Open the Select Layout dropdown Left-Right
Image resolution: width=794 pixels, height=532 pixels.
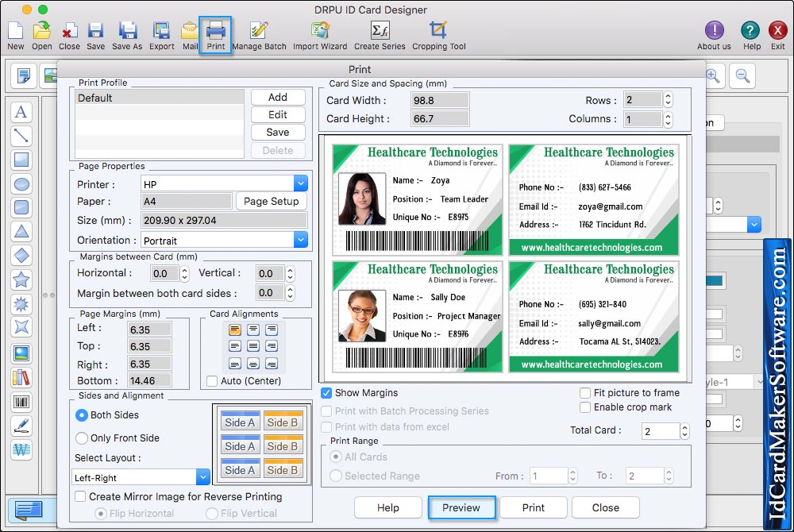coord(202,477)
